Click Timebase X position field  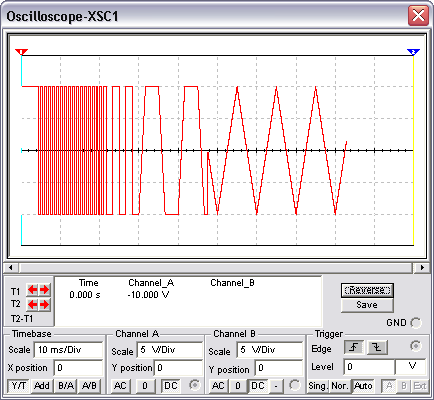[78, 368]
